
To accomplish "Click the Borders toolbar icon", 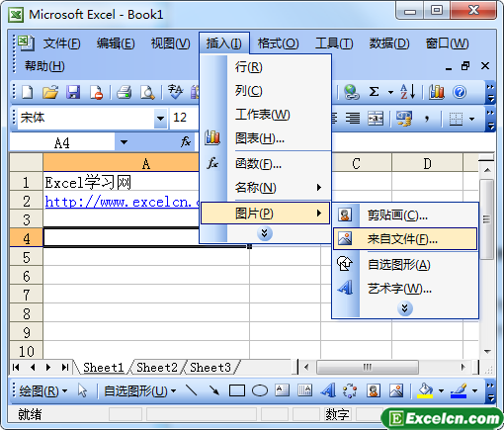I will pyautogui.click(x=457, y=119).
